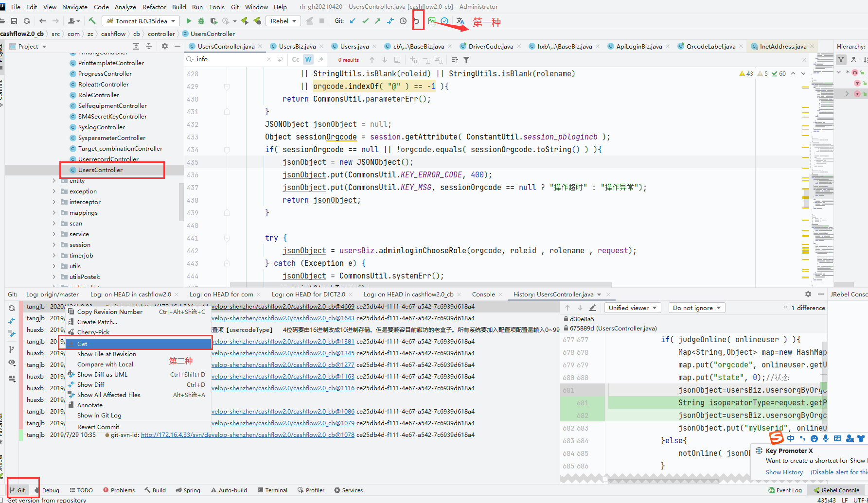Choose Get from the context menu
Image resolution: width=868 pixels, height=503 pixels.
coord(83,343)
